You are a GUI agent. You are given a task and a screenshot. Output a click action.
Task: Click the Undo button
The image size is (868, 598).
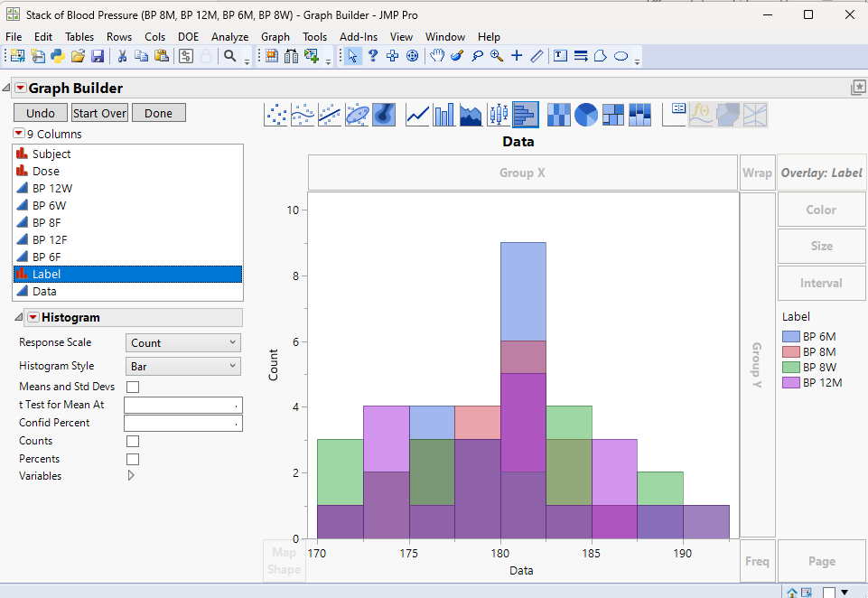pos(41,113)
